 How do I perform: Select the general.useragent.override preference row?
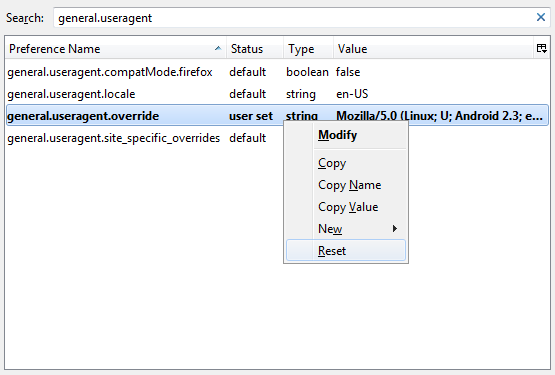coord(277,116)
